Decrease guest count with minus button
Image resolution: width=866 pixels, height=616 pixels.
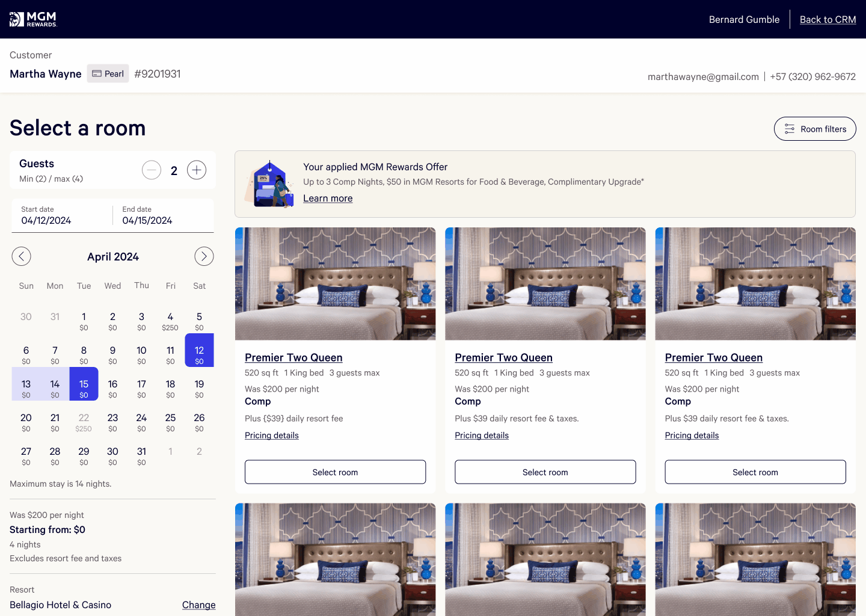[152, 170]
